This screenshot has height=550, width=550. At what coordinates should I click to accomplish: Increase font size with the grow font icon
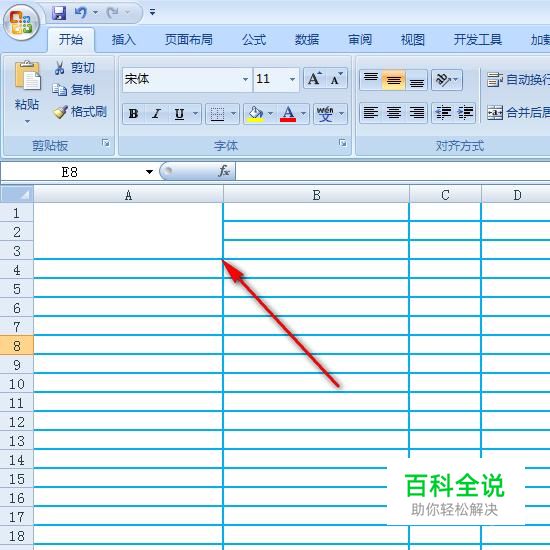pyautogui.click(x=315, y=79)
